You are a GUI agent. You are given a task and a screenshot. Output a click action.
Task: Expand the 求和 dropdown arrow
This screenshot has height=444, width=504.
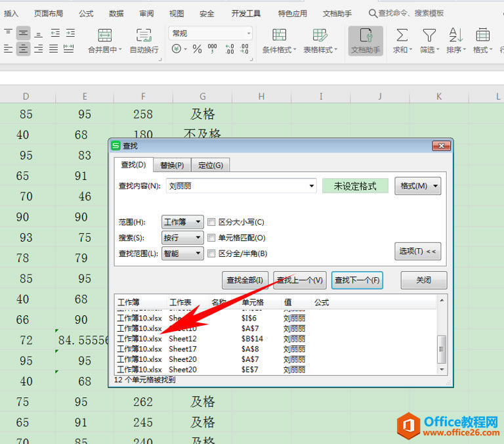pos(411,49)
